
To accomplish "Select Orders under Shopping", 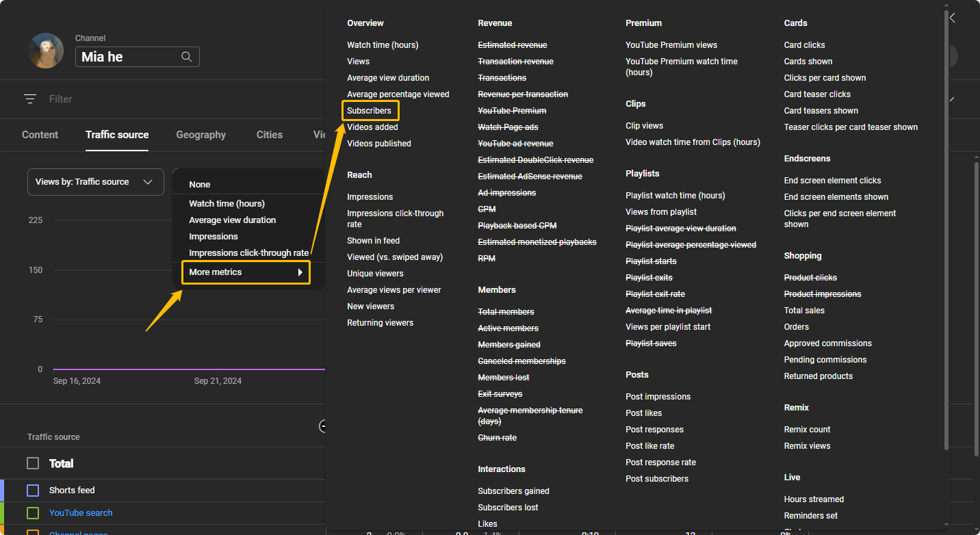I will coord(797,327).
